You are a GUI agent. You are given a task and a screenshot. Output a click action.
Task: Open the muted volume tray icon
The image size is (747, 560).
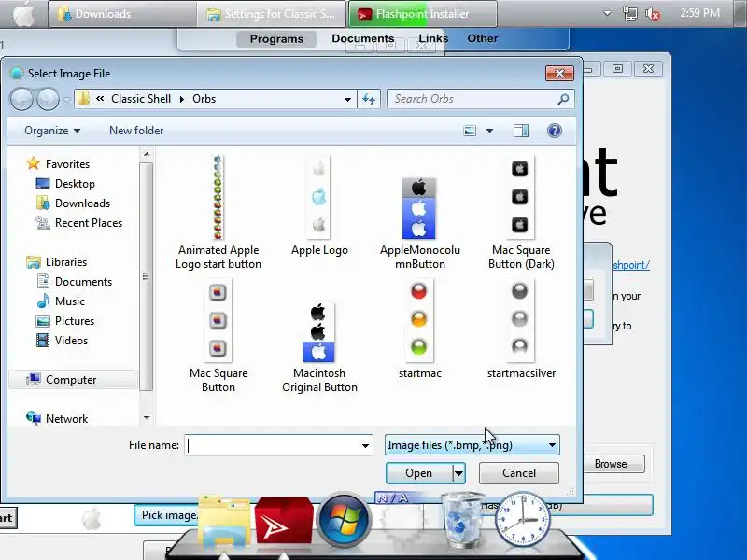[653, 14]
